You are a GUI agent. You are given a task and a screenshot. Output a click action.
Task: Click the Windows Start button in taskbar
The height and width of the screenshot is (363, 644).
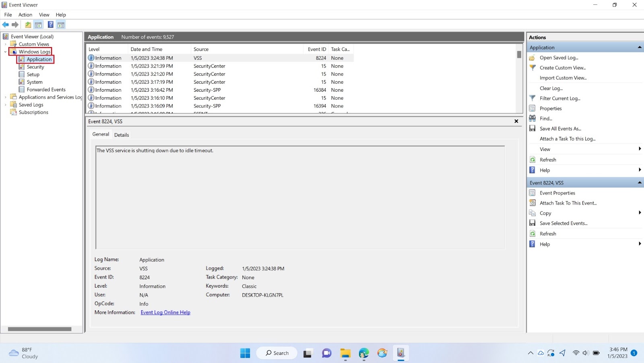[245, 353]
